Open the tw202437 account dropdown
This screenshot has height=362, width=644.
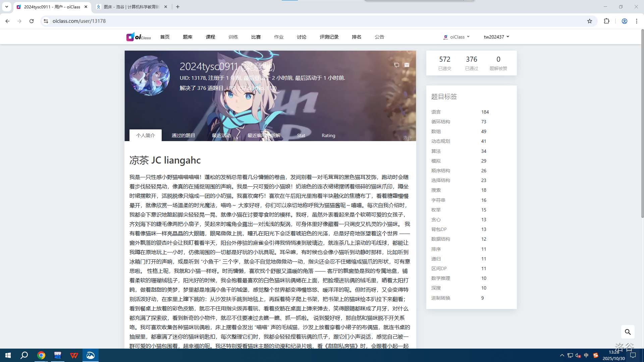(x=496, y=37)
